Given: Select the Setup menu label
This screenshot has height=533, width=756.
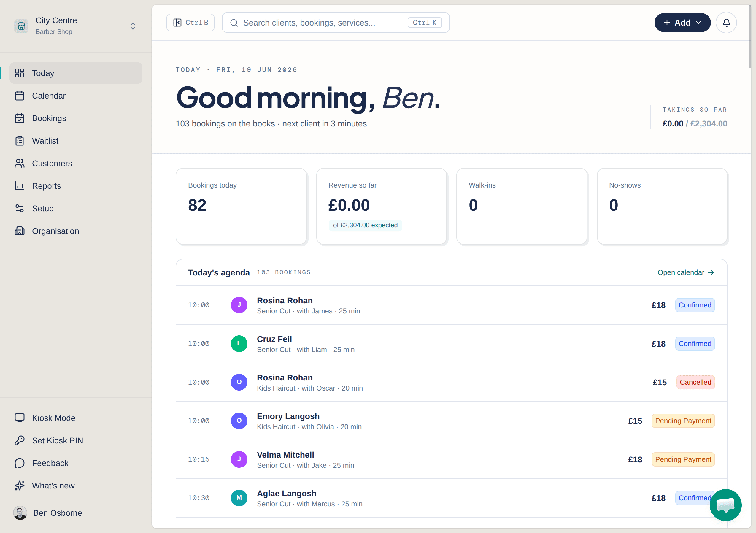Looking at the screenshot, I should 43,209.
